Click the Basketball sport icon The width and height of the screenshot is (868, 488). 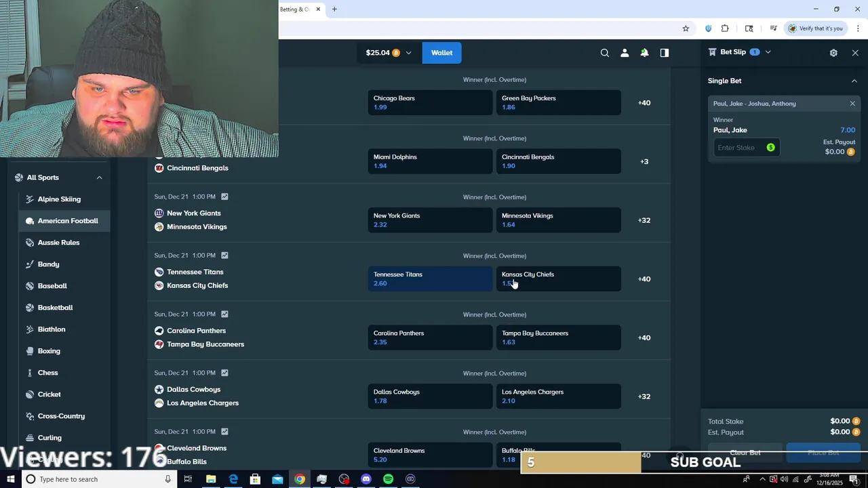(x=30, y=308)
